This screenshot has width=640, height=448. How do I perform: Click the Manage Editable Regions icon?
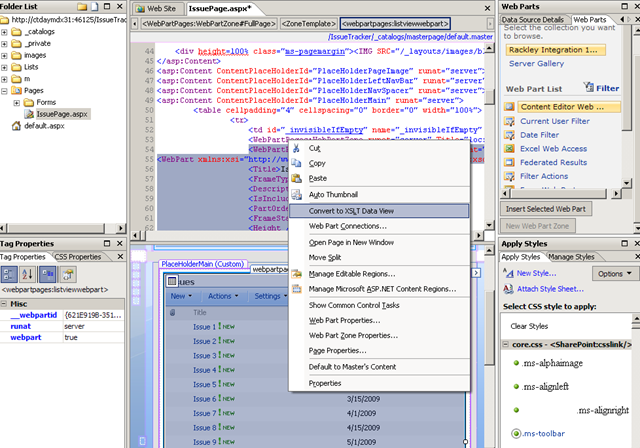(296, 274)
